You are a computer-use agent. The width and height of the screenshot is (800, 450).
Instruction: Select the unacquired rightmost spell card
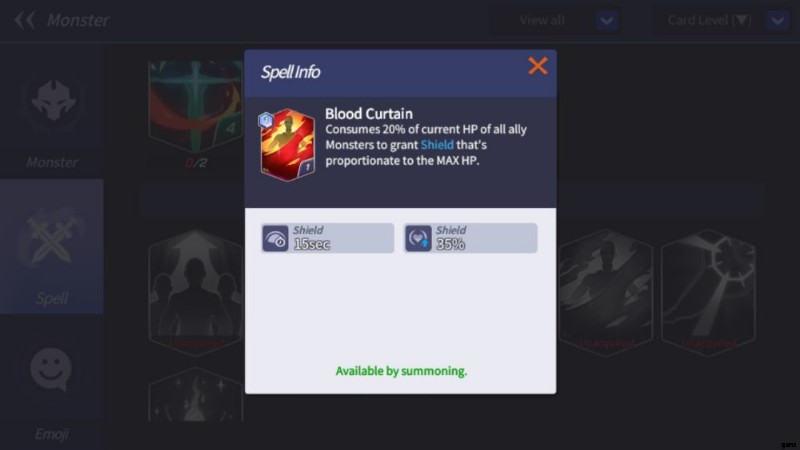pyautogui.click(x=708, y=292)
